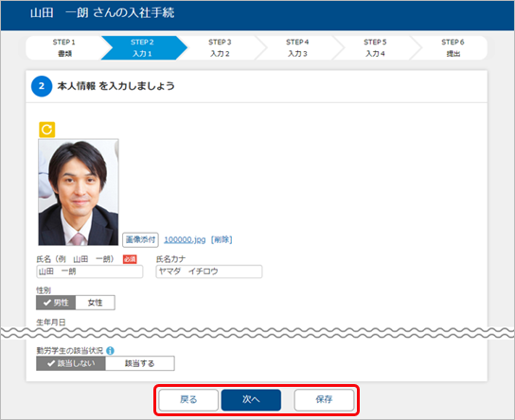The height and width of the screenshot is (420, 515).
Task: Choose 該当しない for working student status
Action: tap(71, 363)
